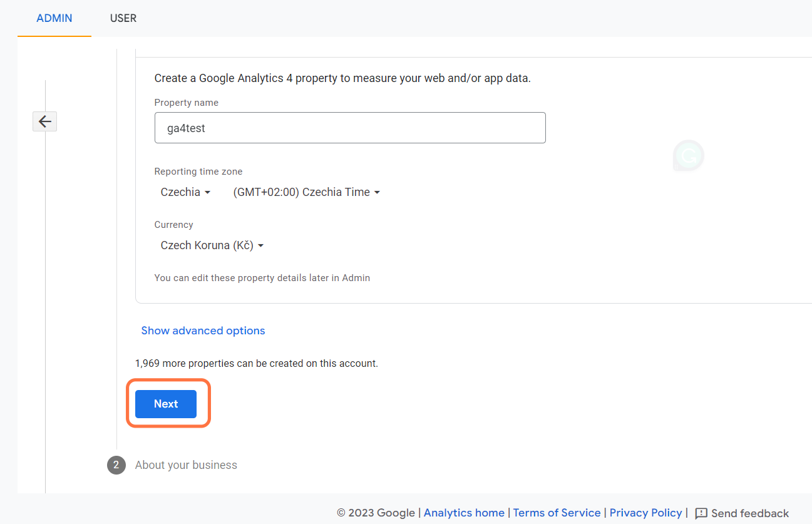
Task: Switch to the ADMIN tab
Action: (54, 18)
